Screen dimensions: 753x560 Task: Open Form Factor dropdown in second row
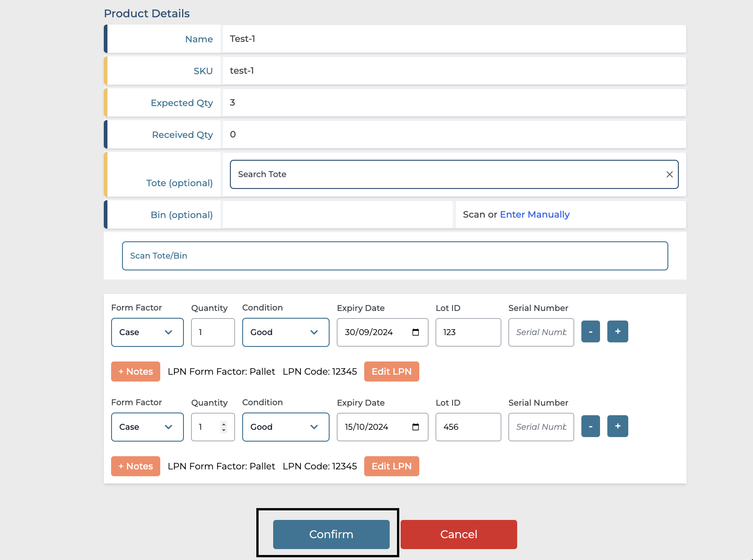pyautogui.click(x=147, y=427)
